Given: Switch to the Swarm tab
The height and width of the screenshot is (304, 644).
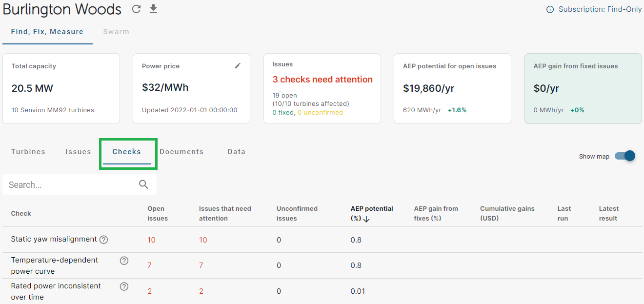Looking at the screenshot, I should (116, 32).
